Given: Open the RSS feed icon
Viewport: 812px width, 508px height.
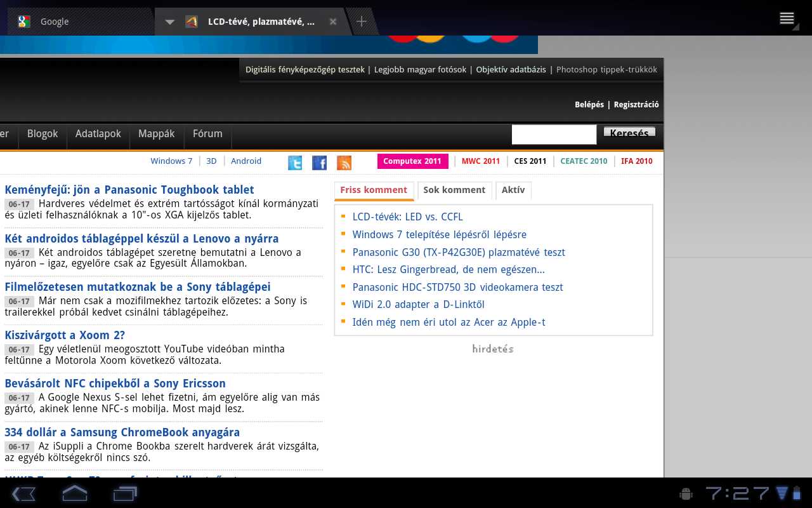Looking at the screenshot, I should point(344,163).
